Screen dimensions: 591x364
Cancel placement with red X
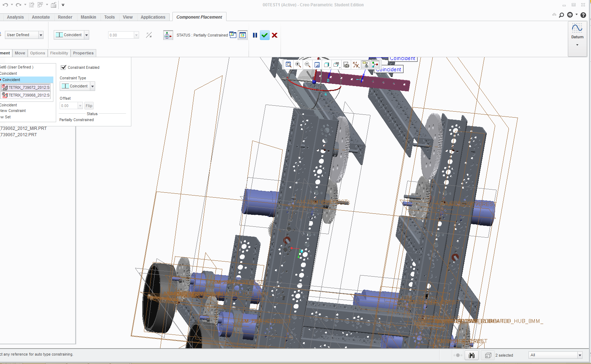(x=275, y=35)
